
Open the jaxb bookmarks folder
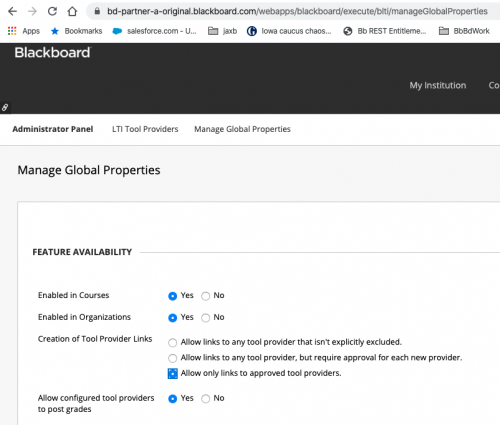click(x=222, y=31)
